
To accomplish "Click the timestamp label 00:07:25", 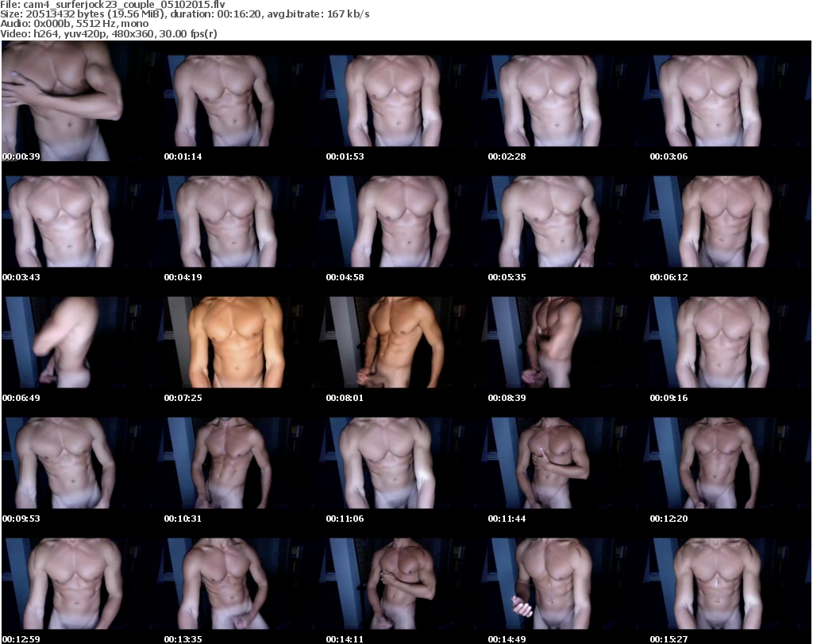I will [183, 398].
